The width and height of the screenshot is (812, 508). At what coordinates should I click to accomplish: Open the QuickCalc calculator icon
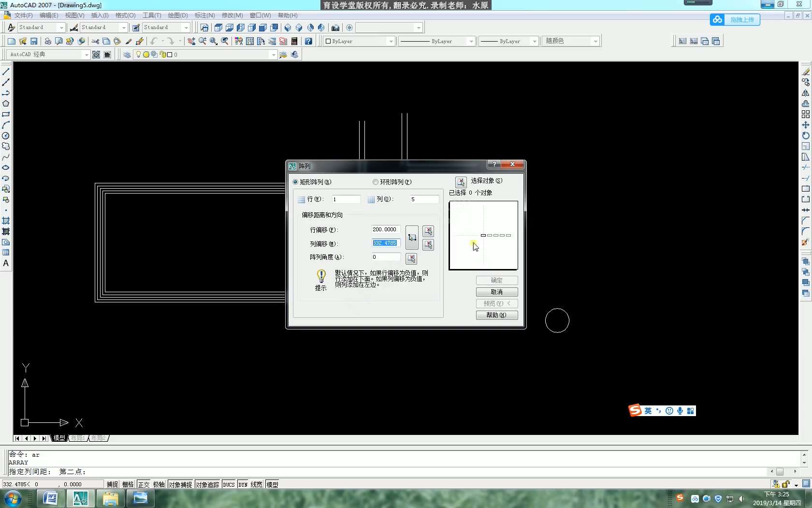coord(294,41)
